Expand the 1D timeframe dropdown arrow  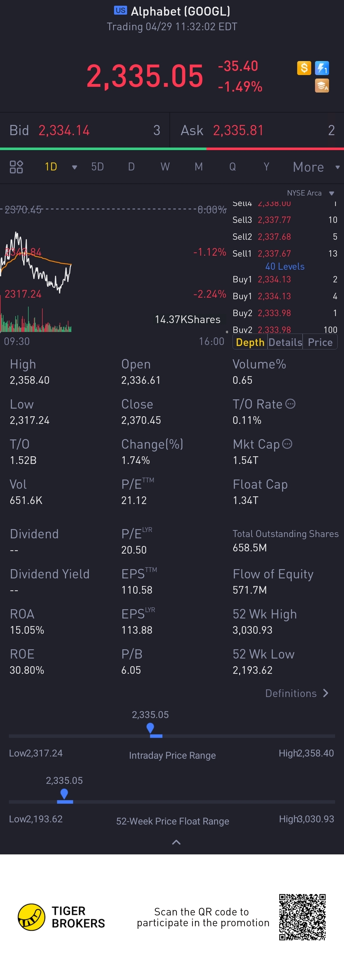75,167
